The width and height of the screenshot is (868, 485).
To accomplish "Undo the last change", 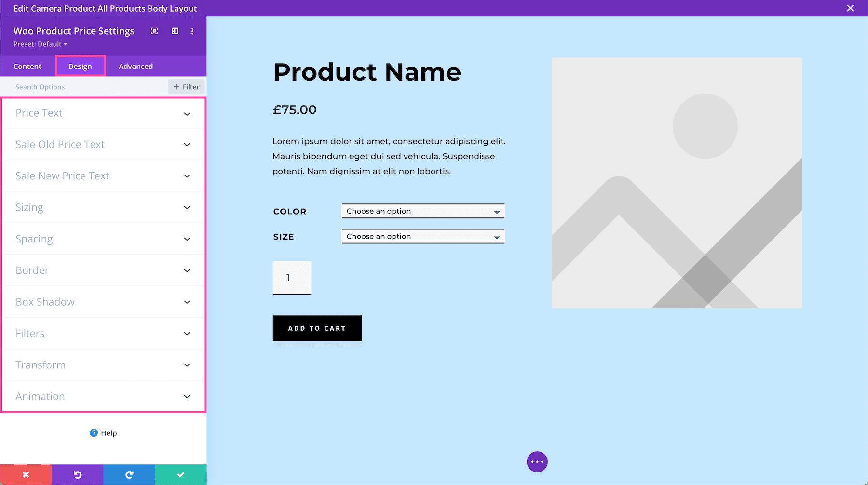I will (77, 474).
